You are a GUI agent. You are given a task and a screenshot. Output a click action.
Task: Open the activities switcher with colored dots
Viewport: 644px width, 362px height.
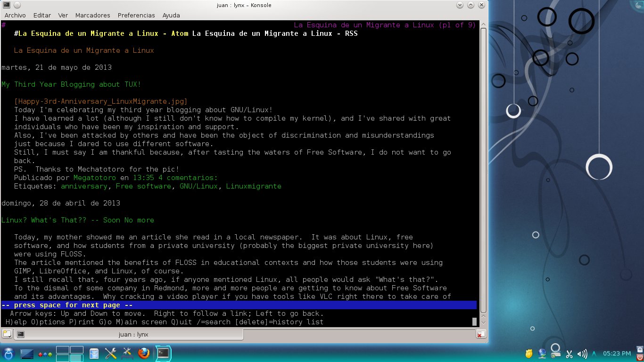45,354
